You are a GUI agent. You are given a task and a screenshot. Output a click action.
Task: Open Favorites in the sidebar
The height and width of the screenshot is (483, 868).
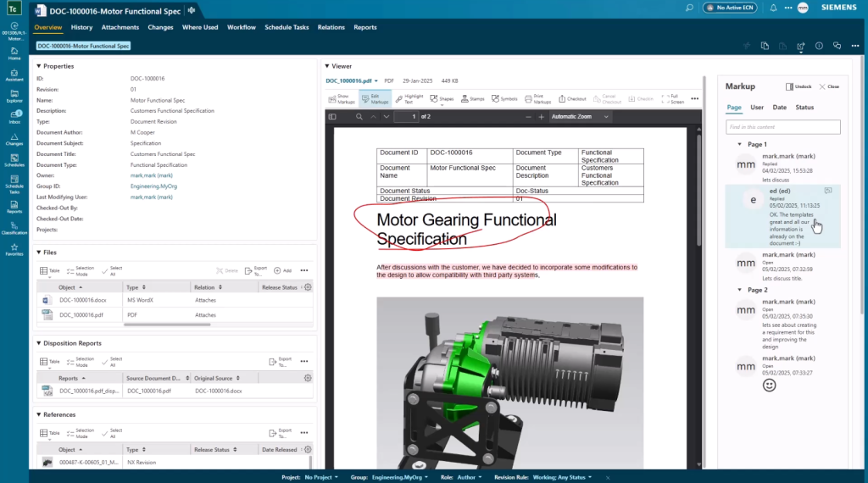click(x=14, y=249)
